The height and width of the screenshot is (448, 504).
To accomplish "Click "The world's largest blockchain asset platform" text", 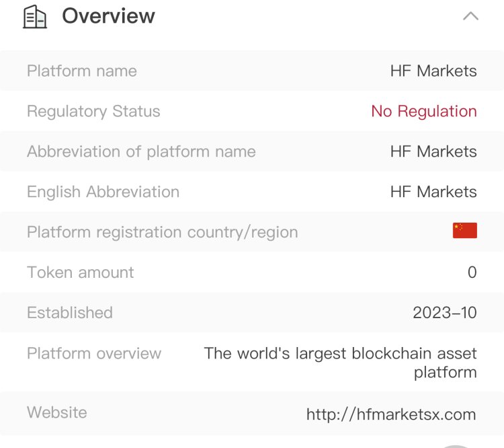I will [341, 363].
